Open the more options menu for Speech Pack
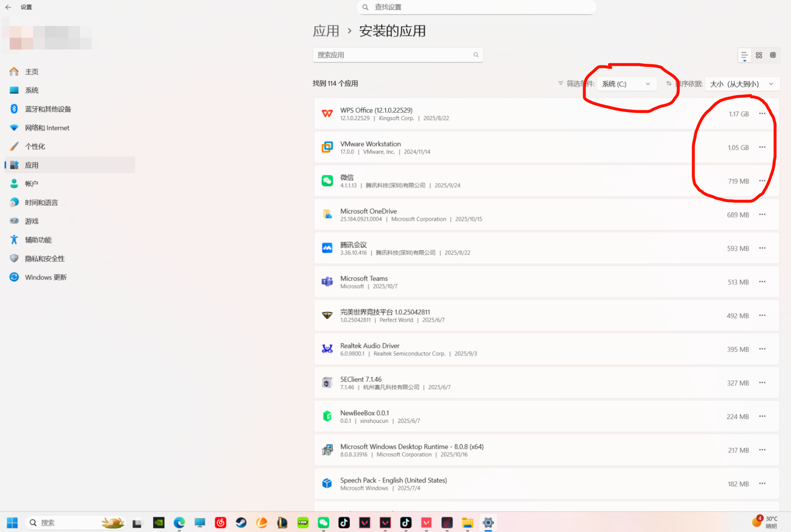The width and height of the screenshot is (791, 532). 762,483
